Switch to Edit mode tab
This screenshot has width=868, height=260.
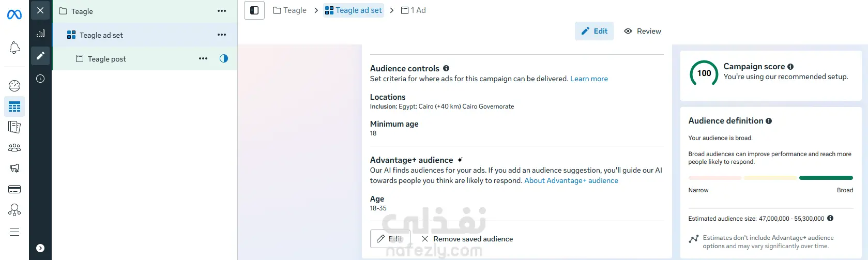coord(594,31)
